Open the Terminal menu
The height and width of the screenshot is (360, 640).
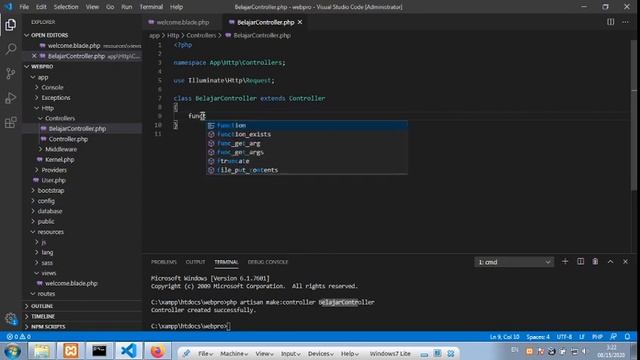coord(151,7)
